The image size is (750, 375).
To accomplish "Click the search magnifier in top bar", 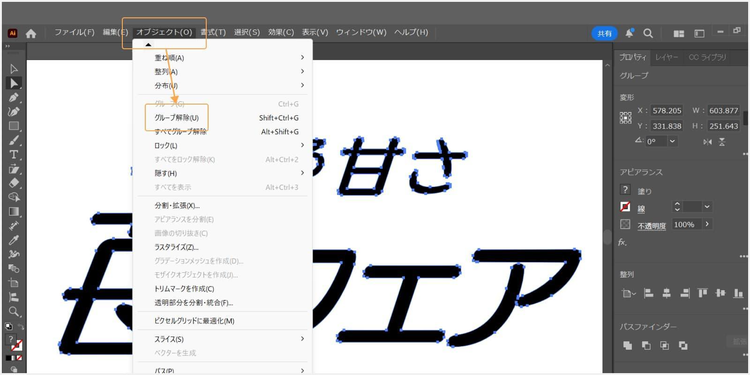I will (648, 33).
